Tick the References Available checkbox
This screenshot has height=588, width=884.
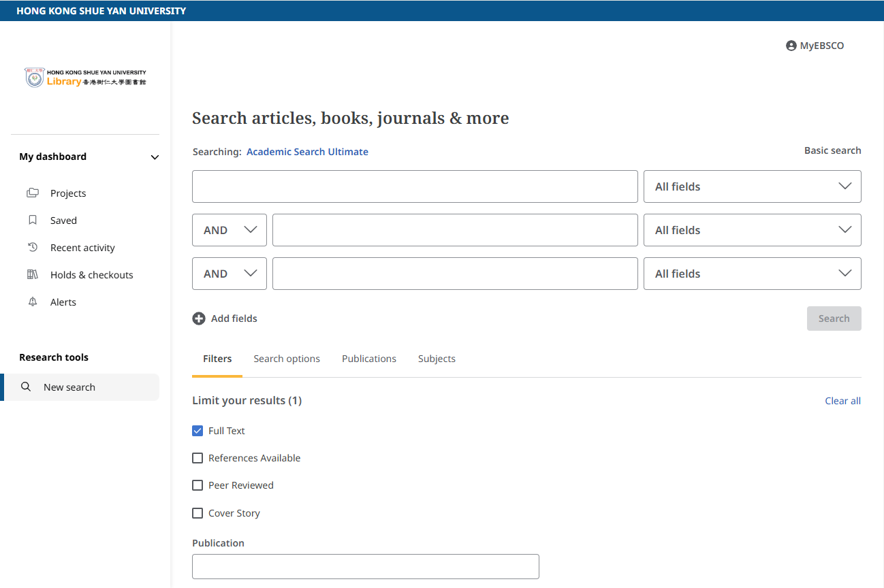(x=198, y=458)
